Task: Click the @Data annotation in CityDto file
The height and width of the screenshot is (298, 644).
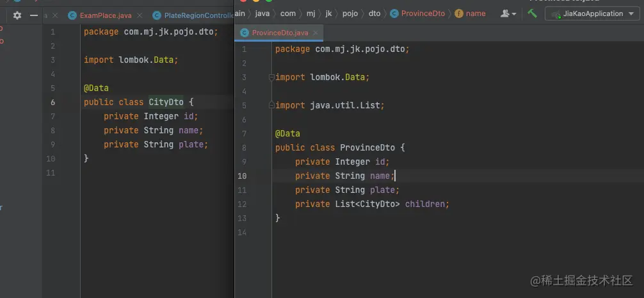Action: (96, 88)
